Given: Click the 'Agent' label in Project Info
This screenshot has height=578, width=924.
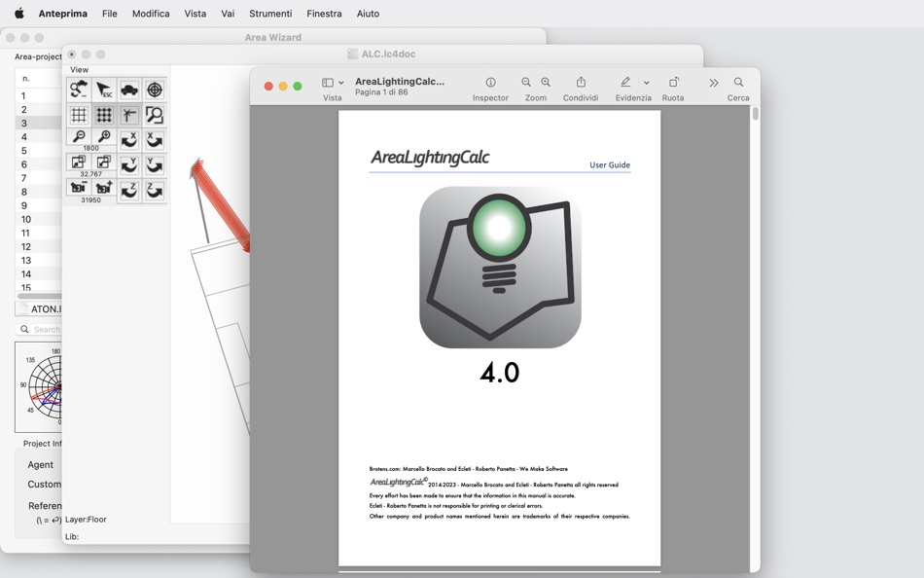Looking at the screenshot, I should 40,465.
